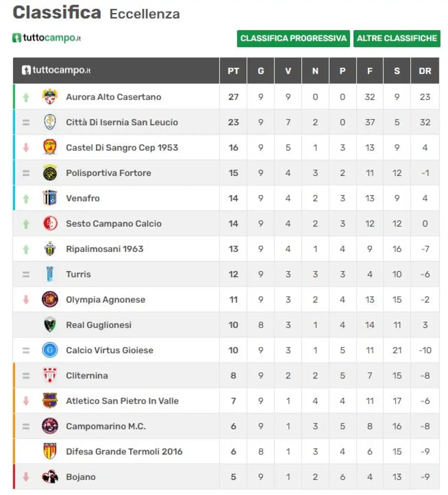Click the Difesa Grande Termoli 2016 crest
The width and height of the screenshot is (448, 495).
coord(50,451)
